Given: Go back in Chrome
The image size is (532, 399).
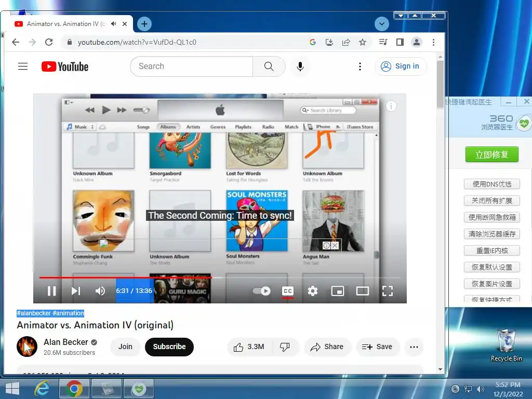Looking at the screenshot, I should [16, 42].
